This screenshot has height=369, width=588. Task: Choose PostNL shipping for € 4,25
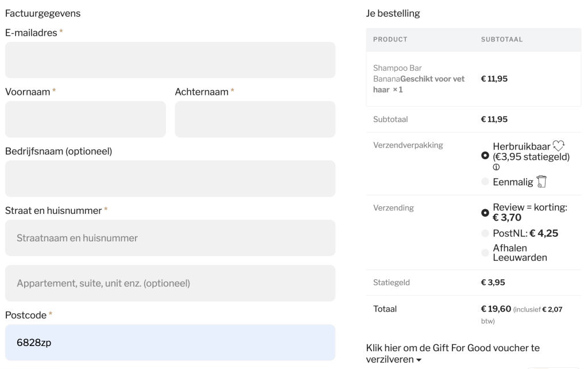click(x=485, y=233)
